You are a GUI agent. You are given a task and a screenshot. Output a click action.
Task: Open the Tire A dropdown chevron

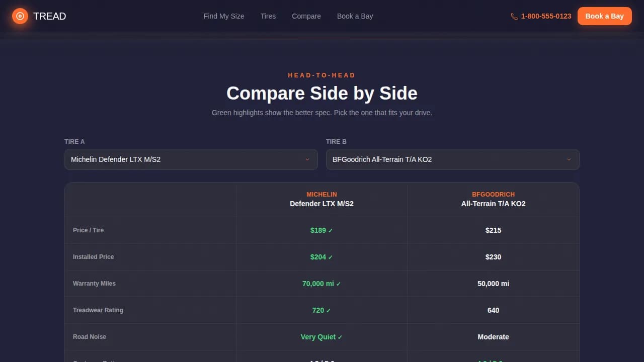[307, 159]
